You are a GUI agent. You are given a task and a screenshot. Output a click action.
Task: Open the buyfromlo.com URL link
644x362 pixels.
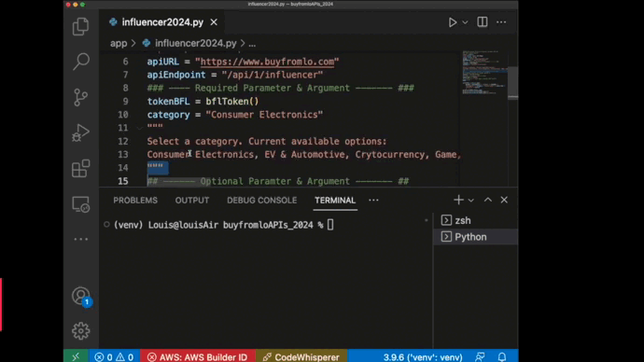pyautogui.click(x=267, y=62)
